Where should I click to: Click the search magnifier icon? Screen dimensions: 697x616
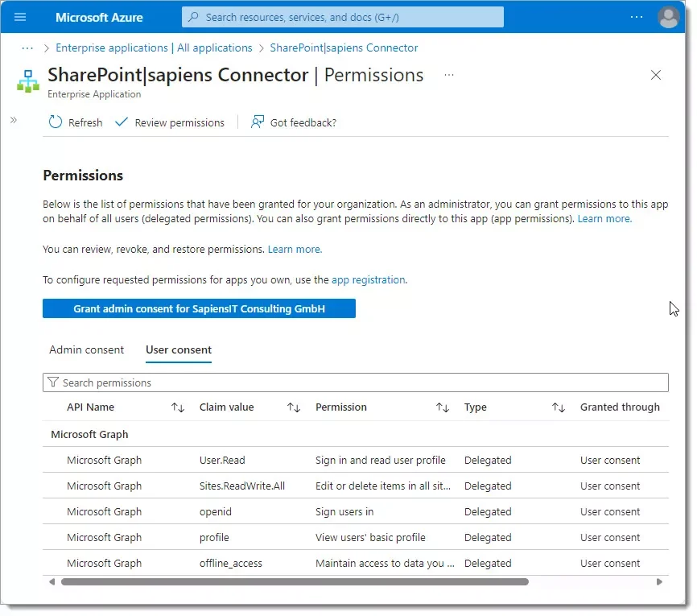tap(193, 17)
